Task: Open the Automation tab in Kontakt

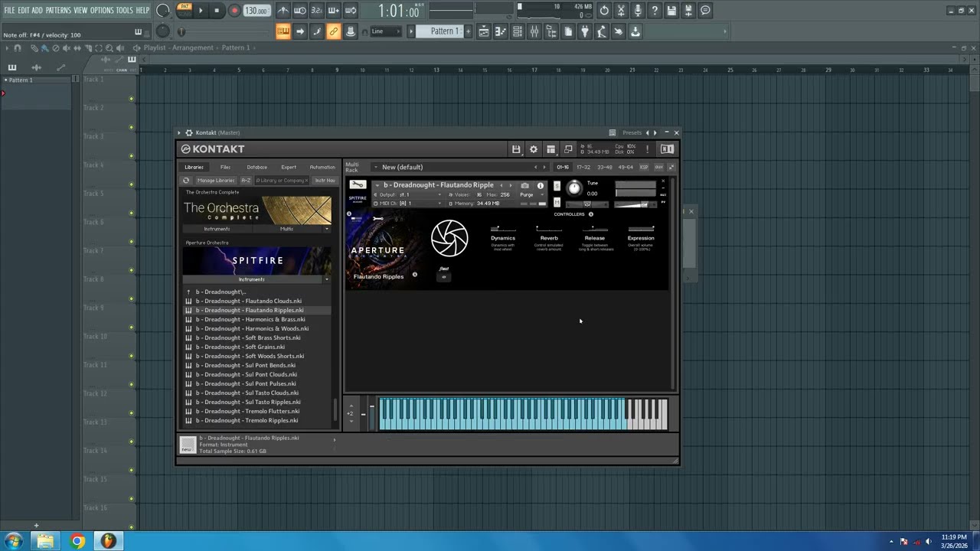Action: (322, 167)
